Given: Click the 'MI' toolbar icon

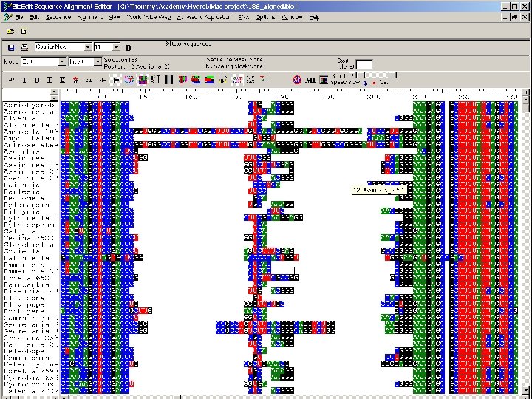Looking at the screenshot, I should pyautogui.click(x=310, y=80).
